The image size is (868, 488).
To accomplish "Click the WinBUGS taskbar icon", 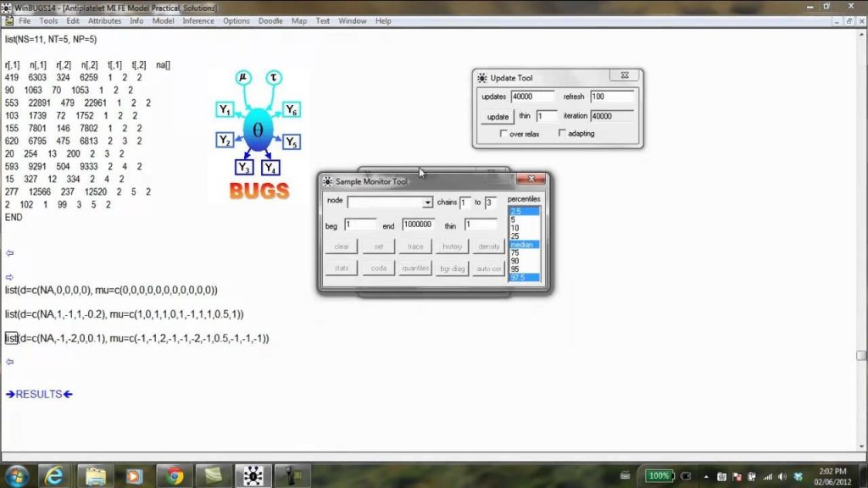I will (253, 475).
